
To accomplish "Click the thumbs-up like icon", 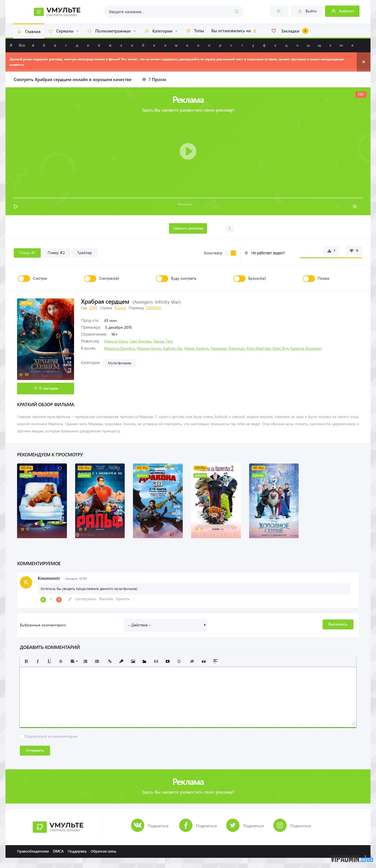I will tap(329, 251).
